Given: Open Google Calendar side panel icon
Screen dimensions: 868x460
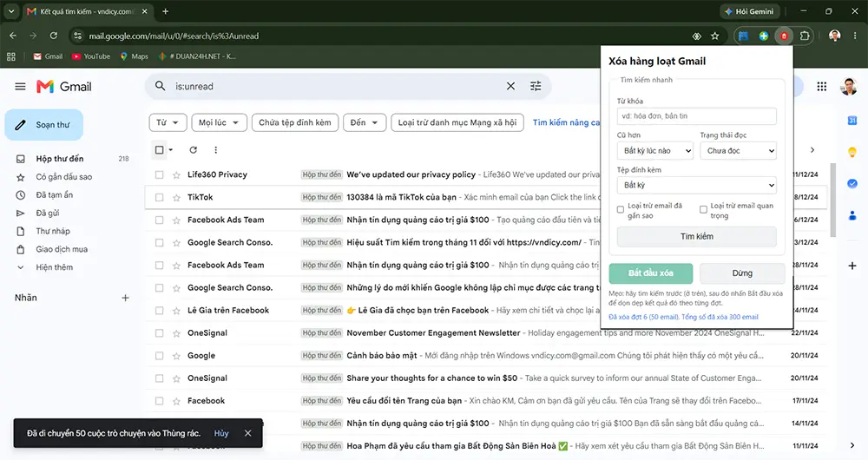Looking at the screenshot, I should [852, 120].
